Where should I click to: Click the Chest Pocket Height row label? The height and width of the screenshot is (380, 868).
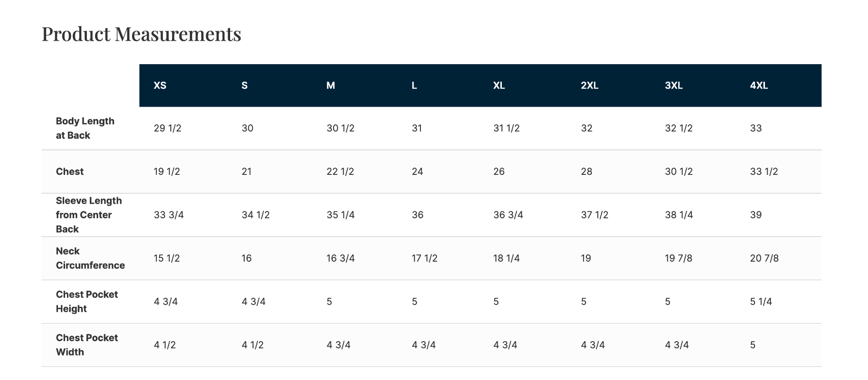[x=87, y=301]
